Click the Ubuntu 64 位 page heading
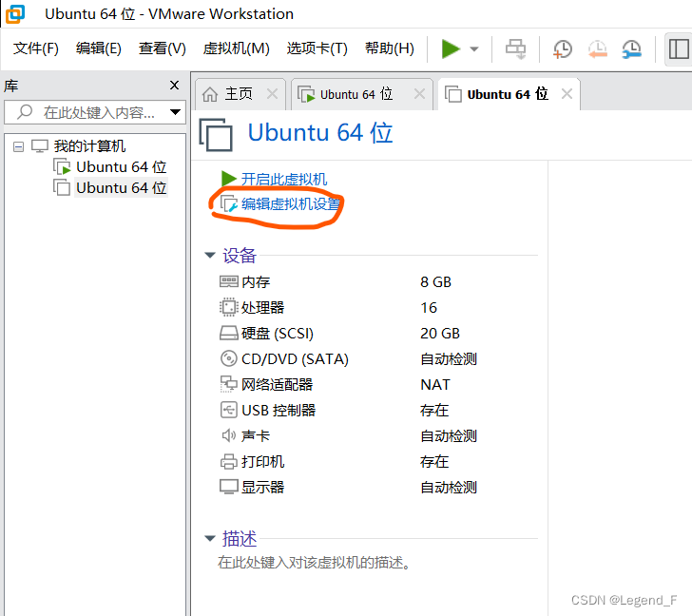Viewport: 692px width, 616px height. (x=320, y=132)
